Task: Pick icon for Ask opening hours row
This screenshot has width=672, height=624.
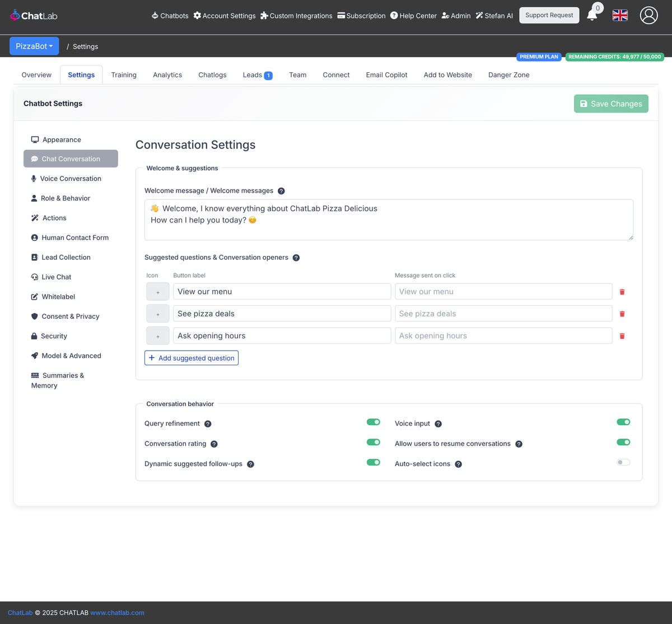Action: (x=158, y=336)
